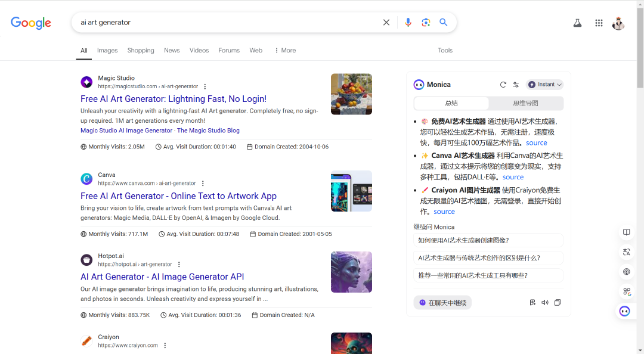Image resolution: width=644 pixels, height=354 pixels.
Task: Open Monica podcast sidebar icon
Action: point(626,271)
